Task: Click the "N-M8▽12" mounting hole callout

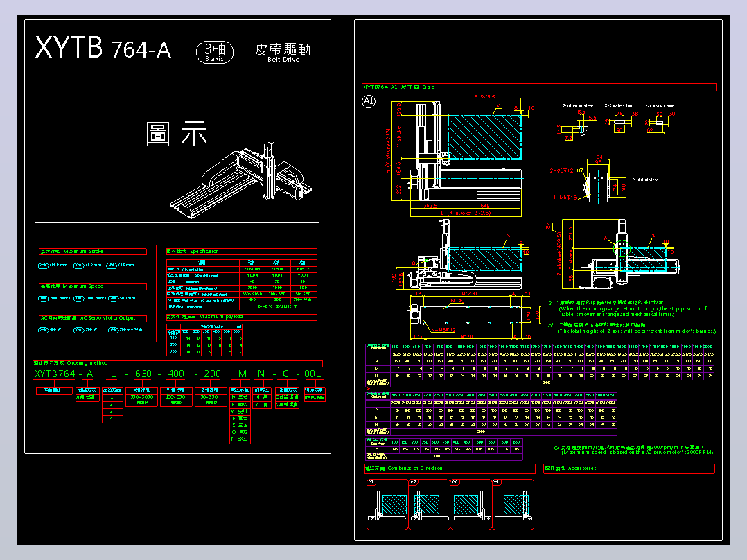Action: (443, 330)
